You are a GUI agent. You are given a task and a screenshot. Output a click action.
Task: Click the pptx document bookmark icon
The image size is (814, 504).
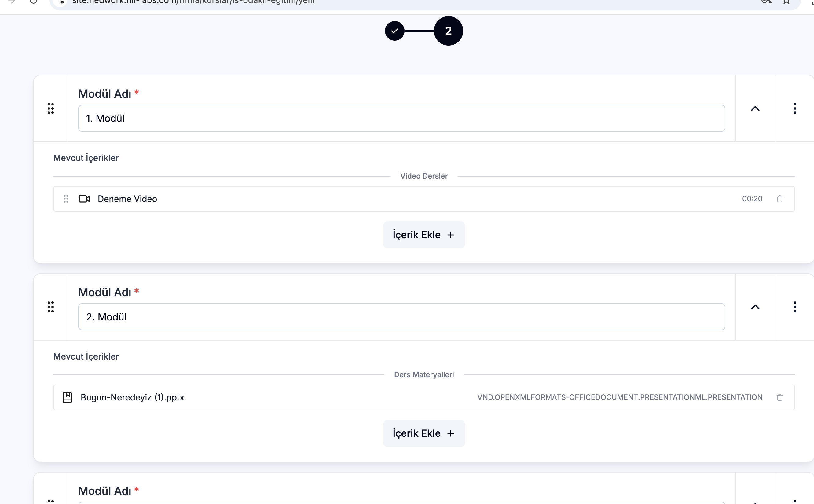[x=67, y=397]
